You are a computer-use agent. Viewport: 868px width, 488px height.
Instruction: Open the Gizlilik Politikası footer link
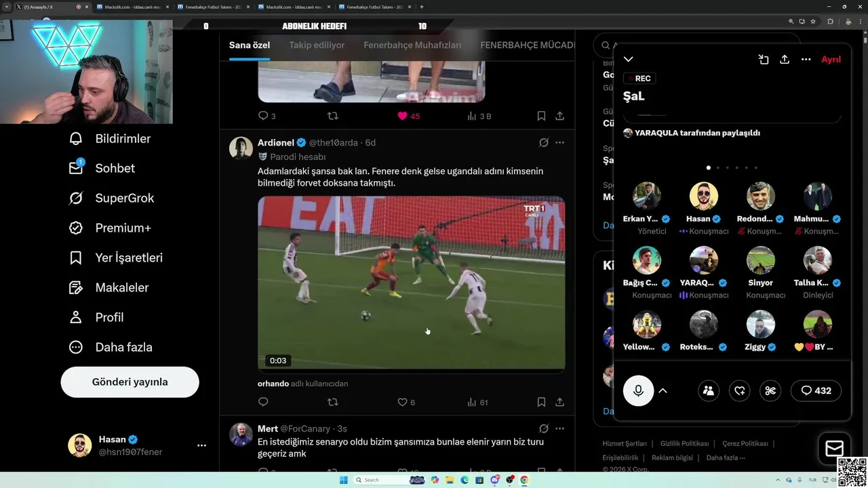point(684,444)
